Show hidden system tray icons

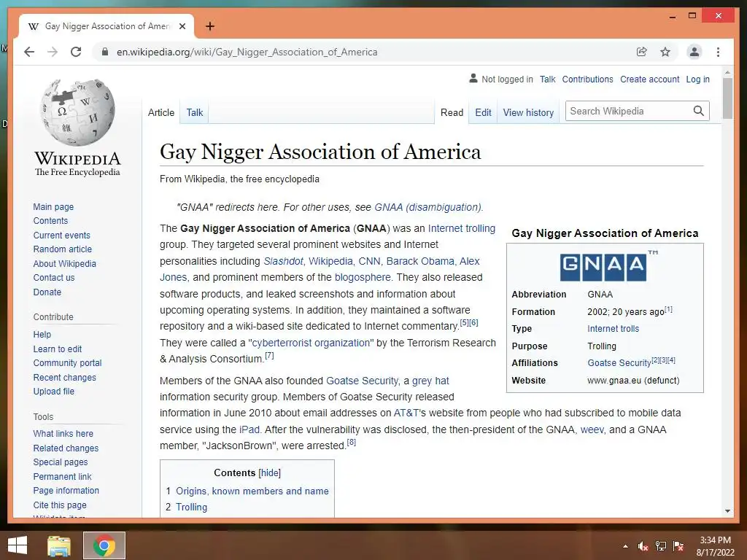pos(625,546)
